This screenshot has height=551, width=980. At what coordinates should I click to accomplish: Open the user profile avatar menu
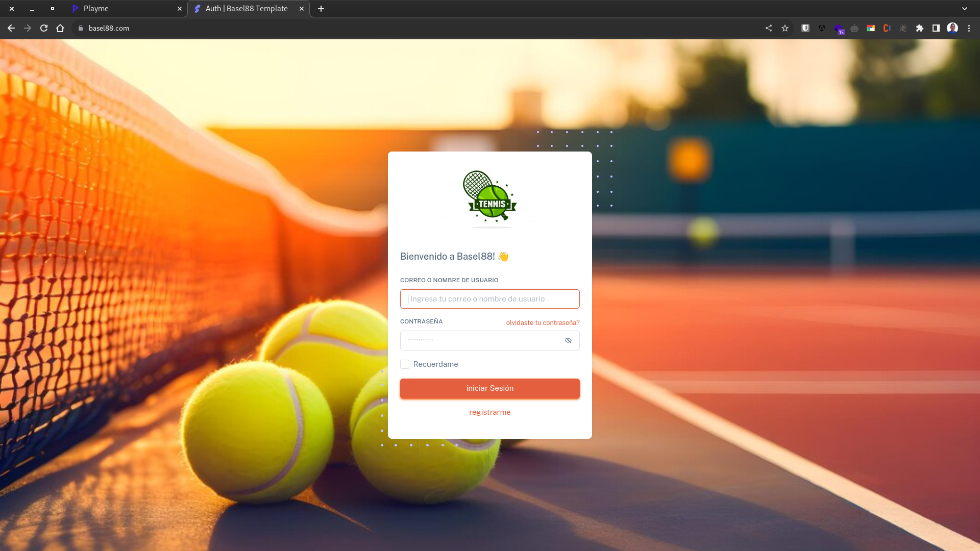coord(952,28)
